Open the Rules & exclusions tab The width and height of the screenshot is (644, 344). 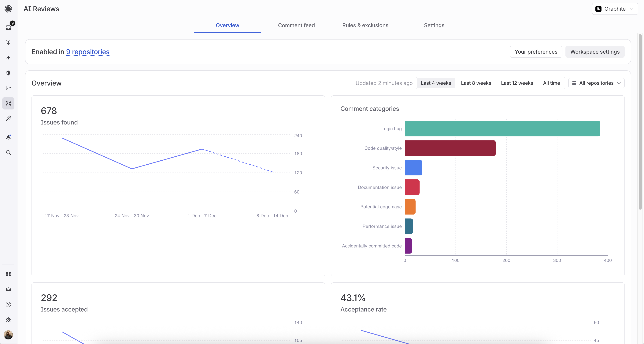click(365, 25)
